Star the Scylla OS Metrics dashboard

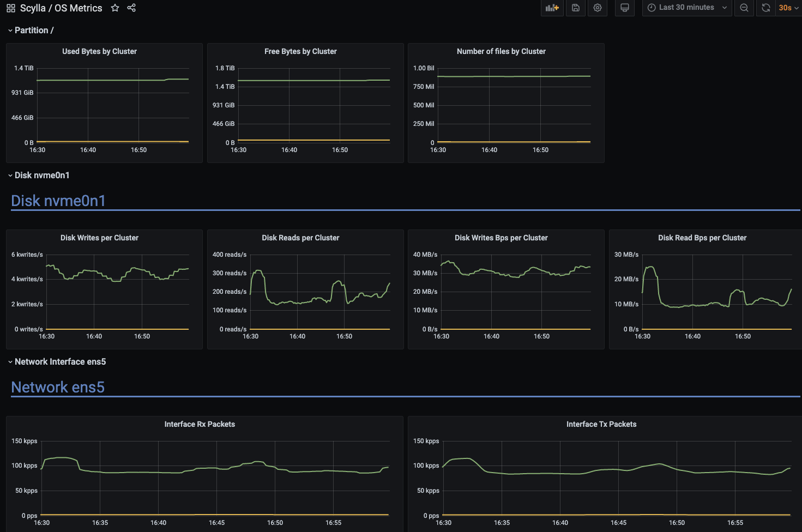pos(115,8)
